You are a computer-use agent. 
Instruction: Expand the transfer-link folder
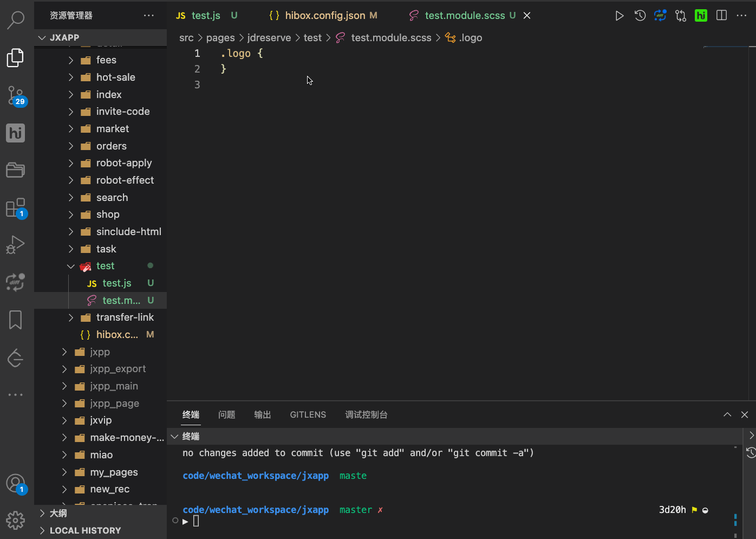click(100, 317)
